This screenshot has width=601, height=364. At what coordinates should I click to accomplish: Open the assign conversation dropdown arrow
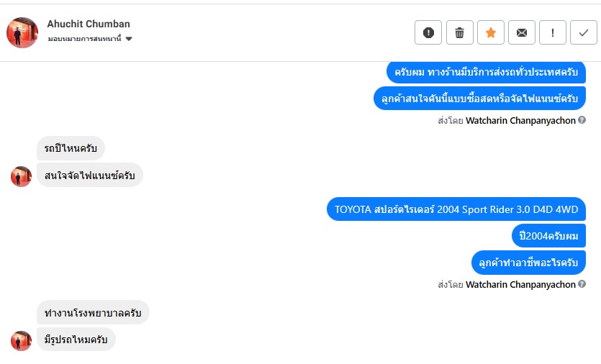pyautogui.click(x=129, y=39)
